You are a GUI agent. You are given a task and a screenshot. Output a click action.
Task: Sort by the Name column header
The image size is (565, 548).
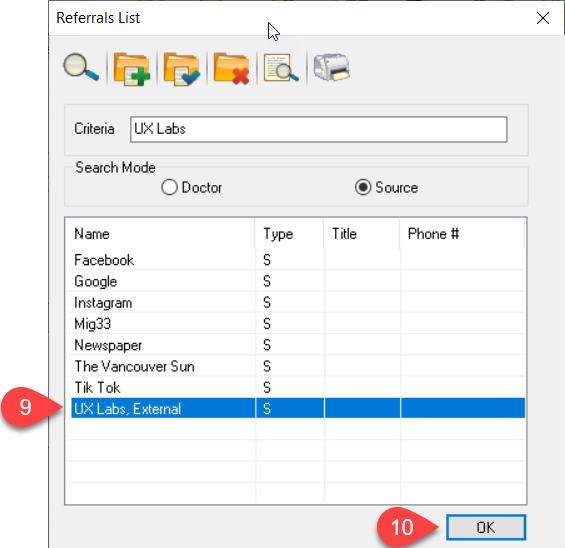[x=160, y=234]
